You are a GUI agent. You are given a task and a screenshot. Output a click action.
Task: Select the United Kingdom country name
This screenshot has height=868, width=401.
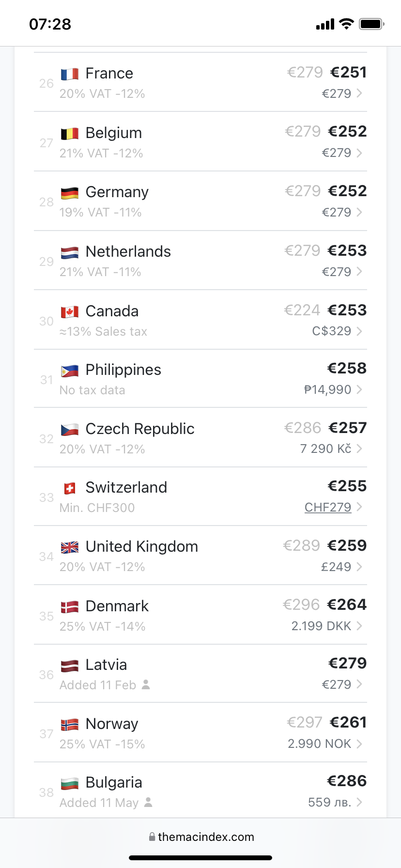coord(141,547)
